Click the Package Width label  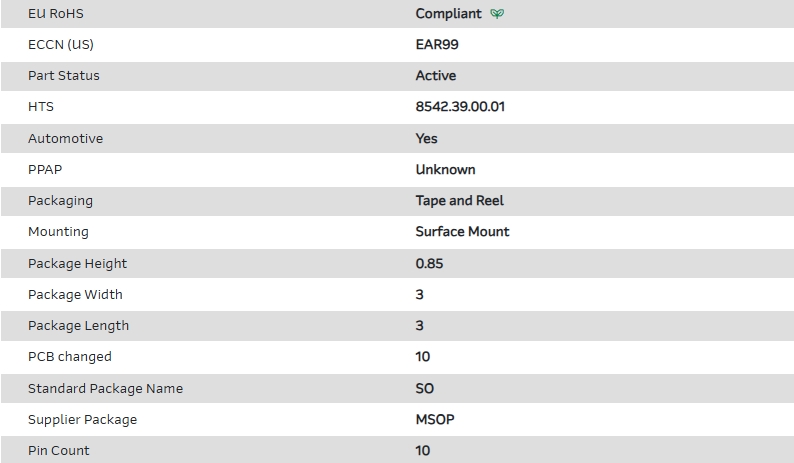pyautogui.click(x=75, y=294)
